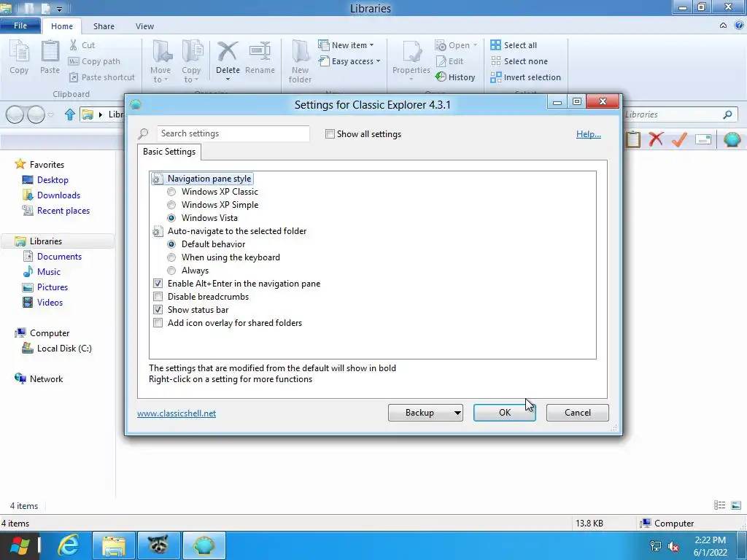
Task: Switch to details view in status bar
Action: coord(720,505)
